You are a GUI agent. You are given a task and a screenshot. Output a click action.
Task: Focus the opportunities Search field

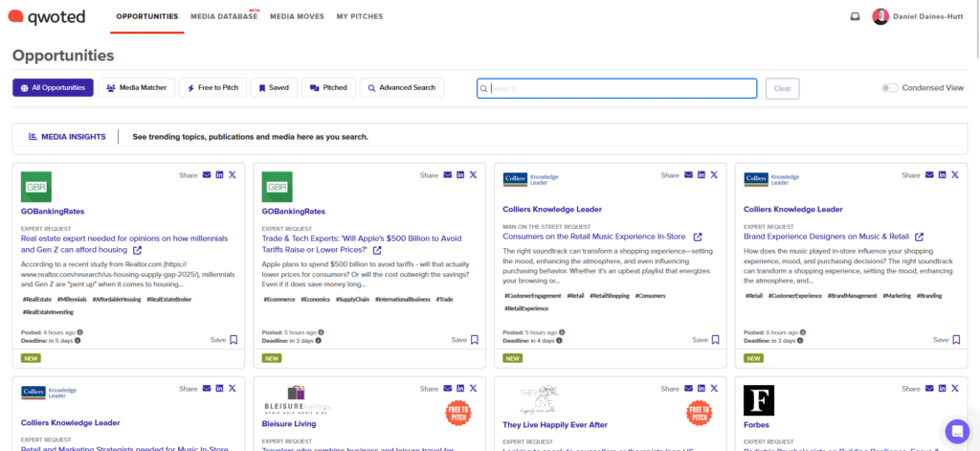[617, 88]
